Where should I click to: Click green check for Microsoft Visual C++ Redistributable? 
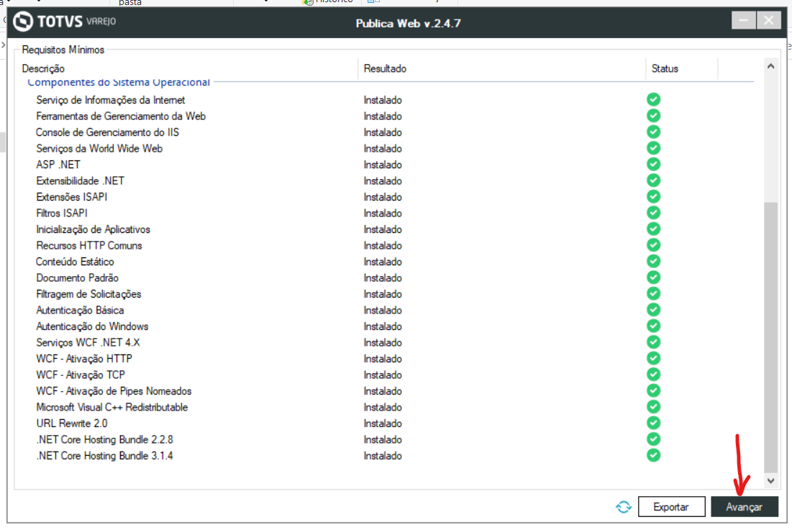pos(654,406)
